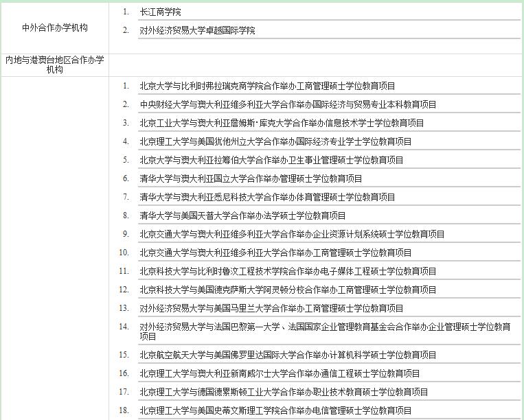Click 清华大学 悉尼科技大学 体育管理 program
Viewport: 524px width, 420px height.
(x=267, y=198)
